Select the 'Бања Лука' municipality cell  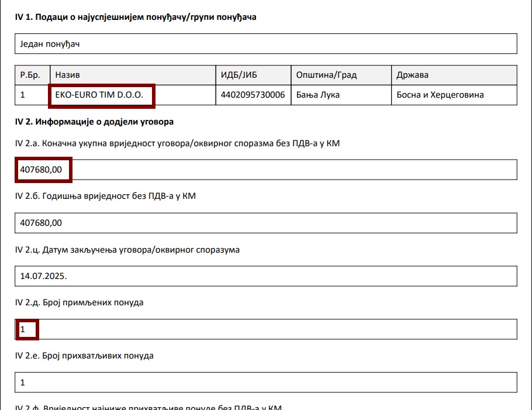click(341, 95)
